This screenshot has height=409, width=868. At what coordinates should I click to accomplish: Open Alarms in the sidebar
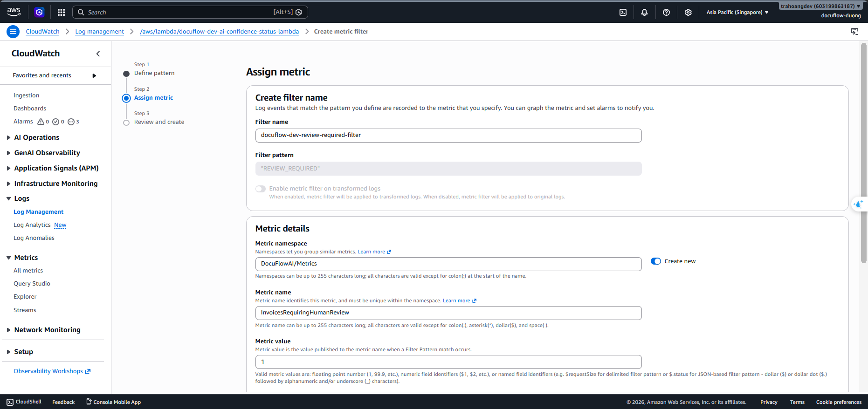23,122
